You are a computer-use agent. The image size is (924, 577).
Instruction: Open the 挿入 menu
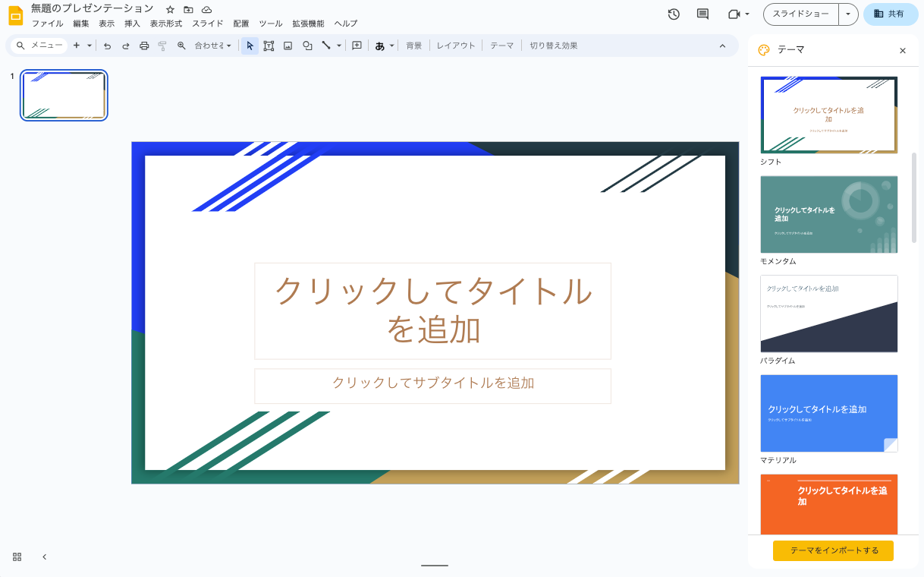point(132,24)
